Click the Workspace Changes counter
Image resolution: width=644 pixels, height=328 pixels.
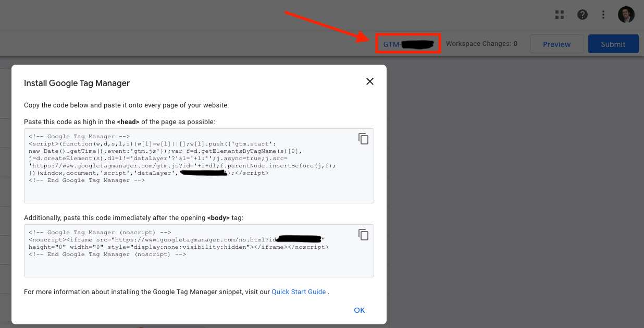481,44
